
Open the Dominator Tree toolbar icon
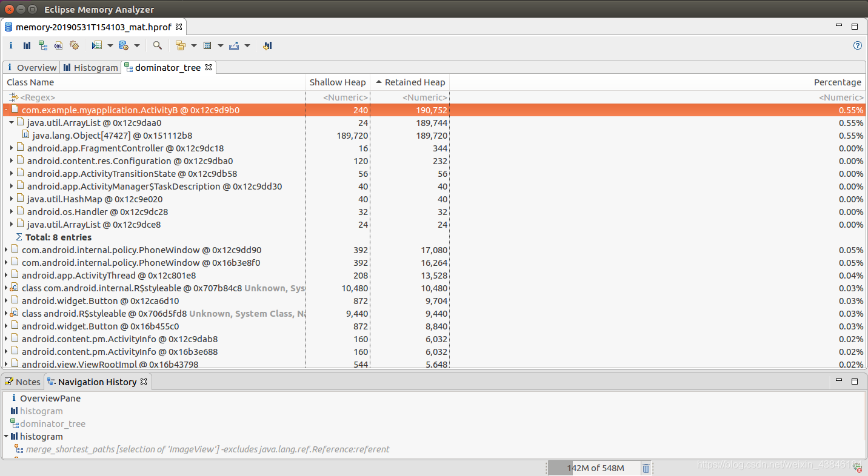(43, 45)
